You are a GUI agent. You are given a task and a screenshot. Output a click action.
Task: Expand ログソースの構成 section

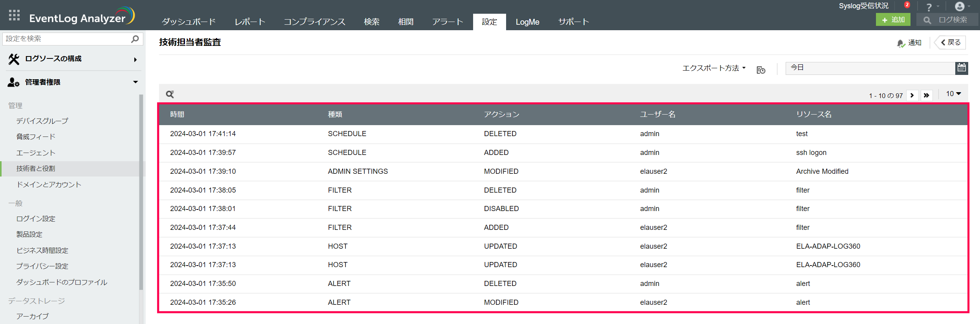tap(135, 60)
